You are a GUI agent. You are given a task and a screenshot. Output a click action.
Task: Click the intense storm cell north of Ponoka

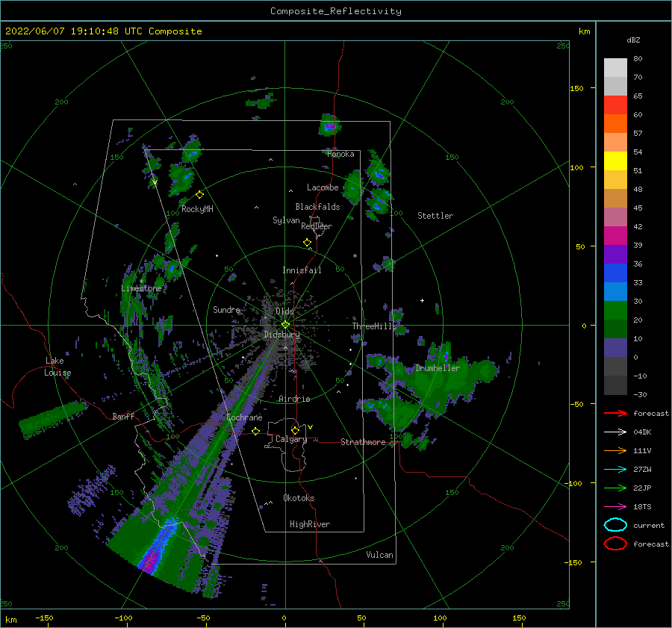click(329, 125)
